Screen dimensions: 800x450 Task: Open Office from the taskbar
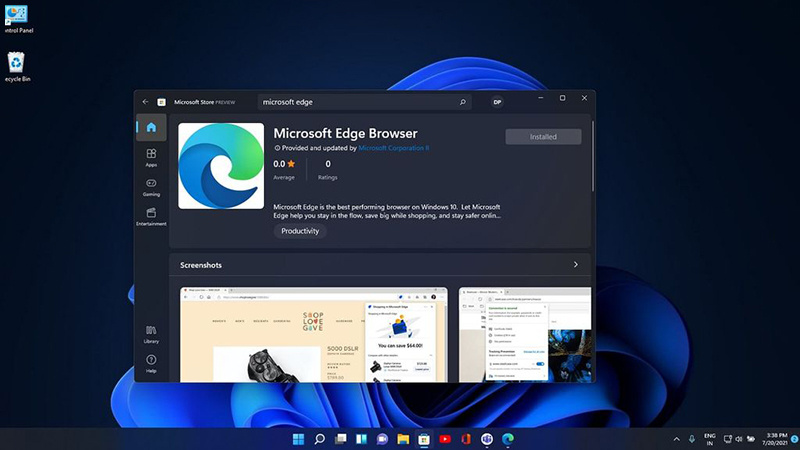(466, 439)
